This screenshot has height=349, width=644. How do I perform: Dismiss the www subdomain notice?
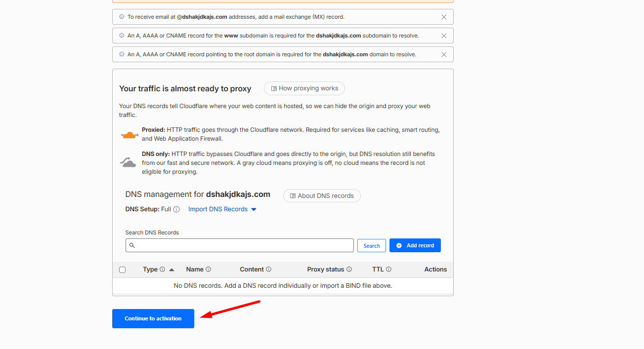pos(444,36)
